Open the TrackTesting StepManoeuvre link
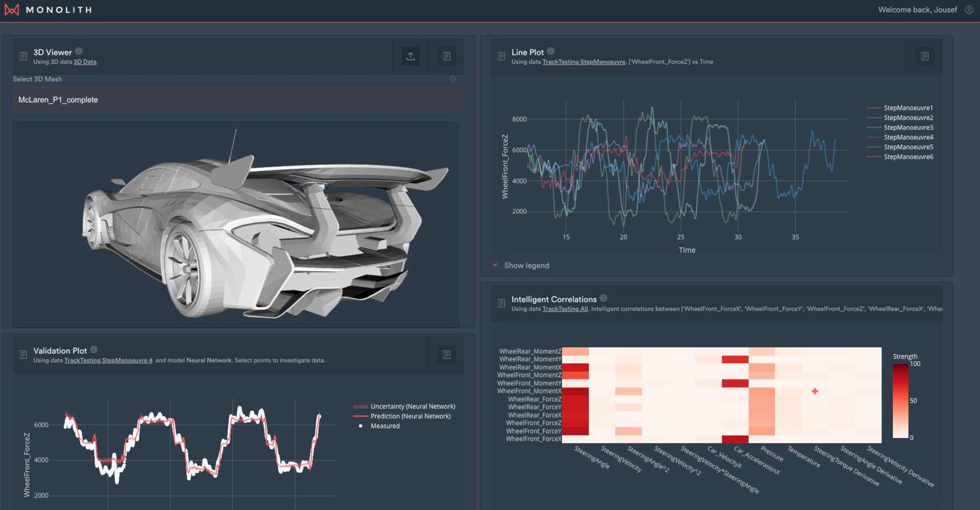980x510 pixels. (x=583, y=62)
